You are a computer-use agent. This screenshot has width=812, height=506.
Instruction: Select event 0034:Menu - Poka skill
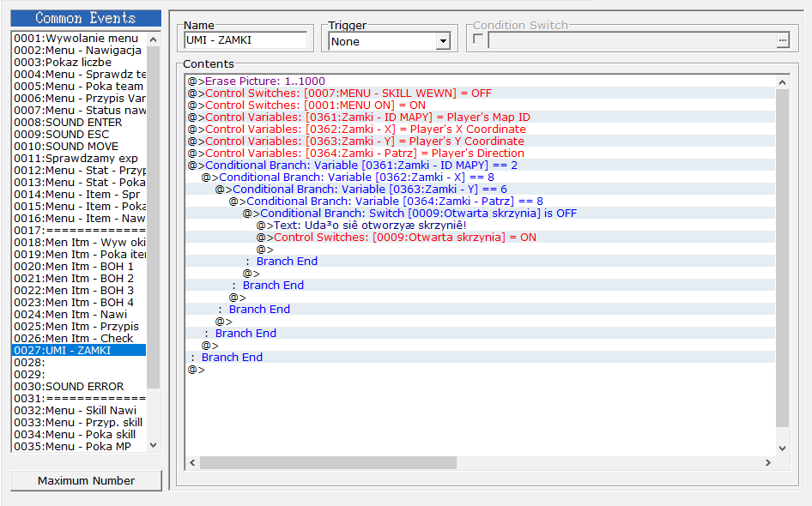click(79, 434)
